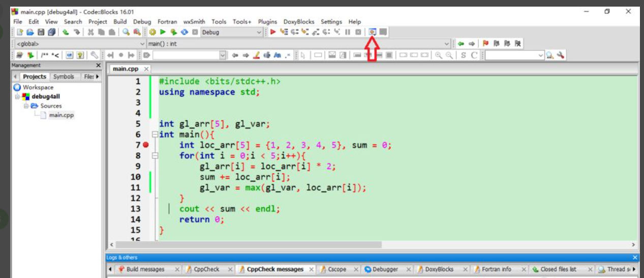Build the project with gear icon
Viewport: 644px width, 278px height.
tap(152, 32)
